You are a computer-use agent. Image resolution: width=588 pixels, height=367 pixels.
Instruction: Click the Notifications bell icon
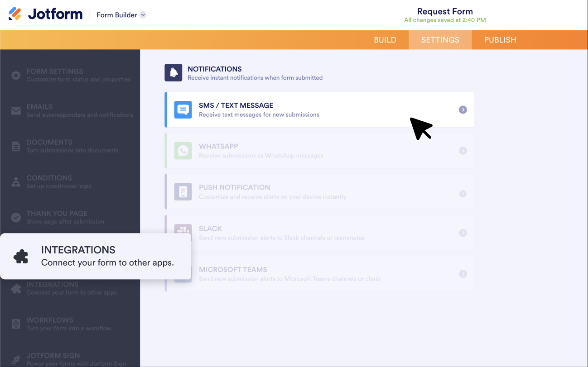coord(174,72)
